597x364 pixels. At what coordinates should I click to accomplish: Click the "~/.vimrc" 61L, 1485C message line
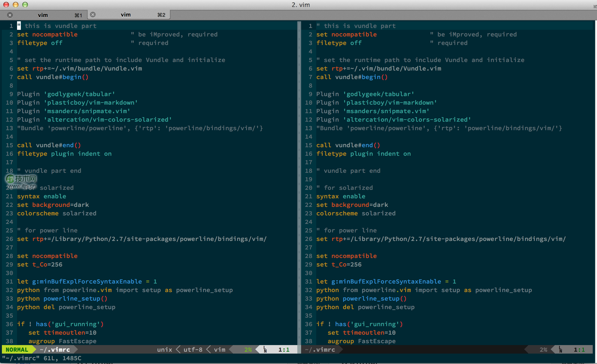pos(42,358)
